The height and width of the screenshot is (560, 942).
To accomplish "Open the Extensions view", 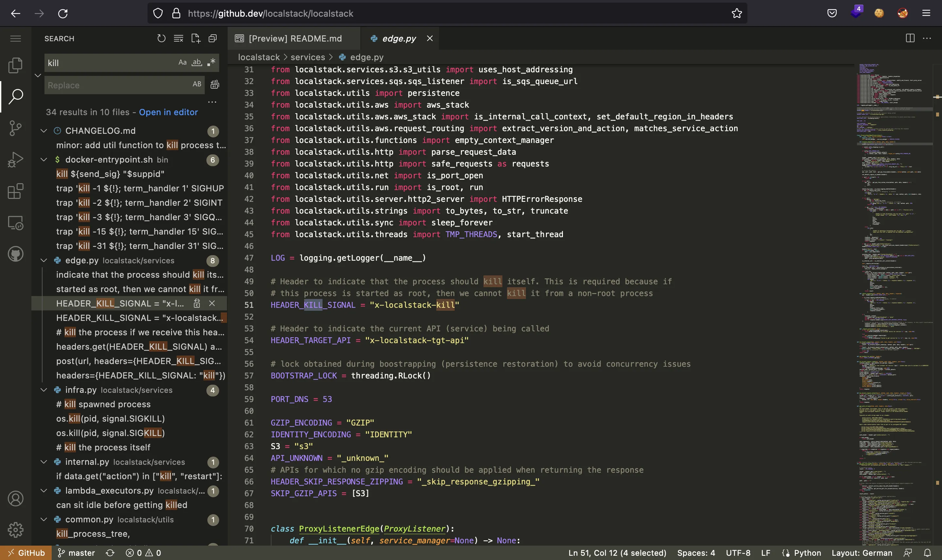I will pyautogui.click(x=15, y=191).
